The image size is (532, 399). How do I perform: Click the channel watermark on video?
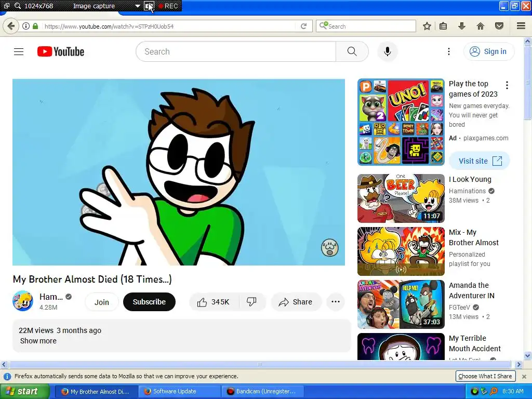tap(330, 247)
